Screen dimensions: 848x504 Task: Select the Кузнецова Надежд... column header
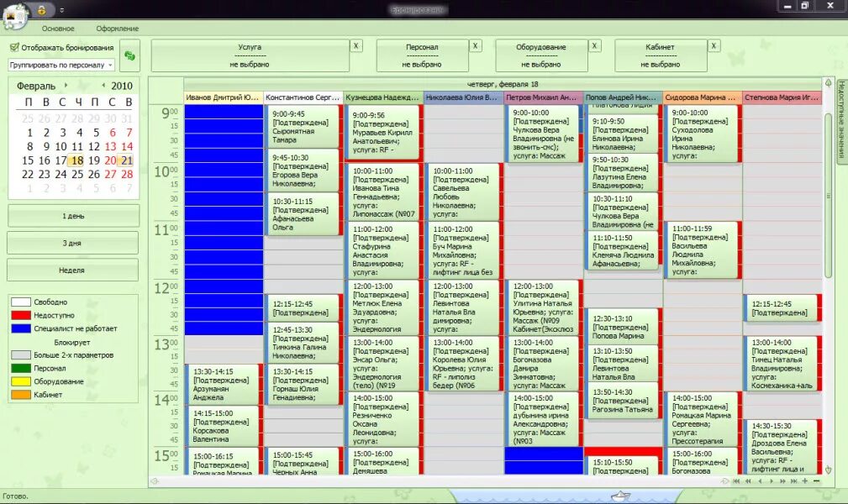383,97
